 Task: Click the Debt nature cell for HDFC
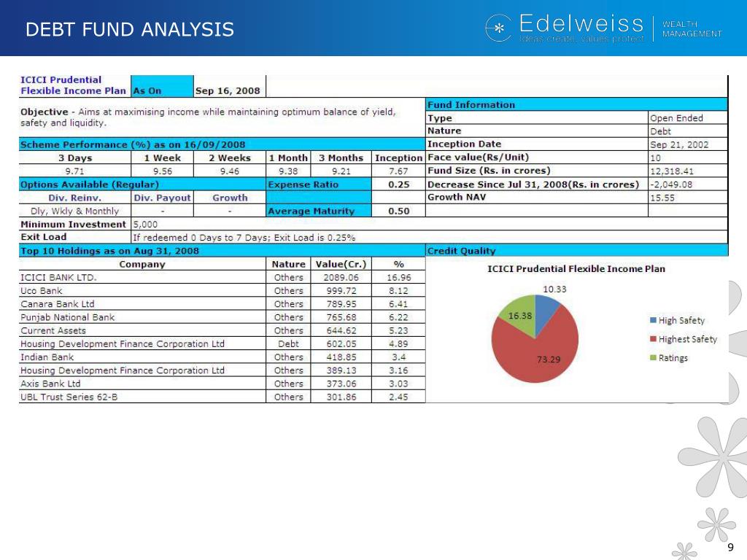click(x=288, y=344)
